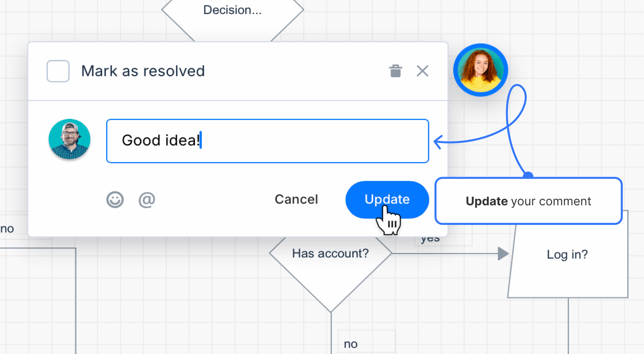Click the yes label beside Has account?
The height and width of the screenshot is (354, 644).
click(430, 239)
